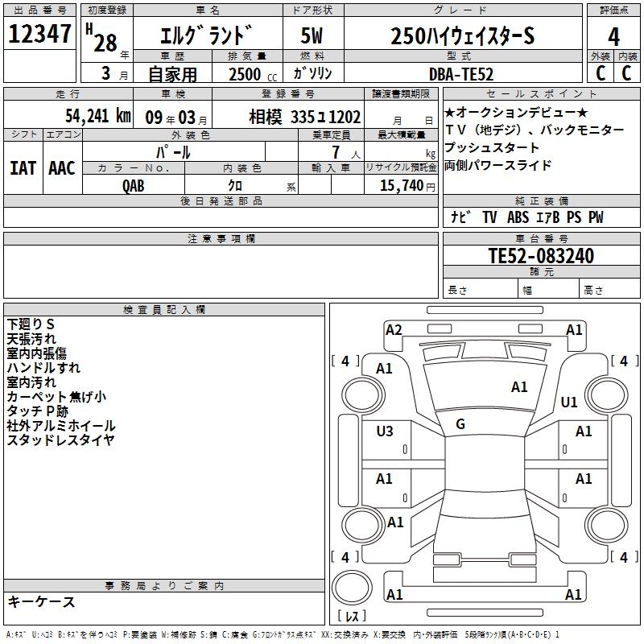Click rear-right tire circle in diagram
The width and height of the screenshot is (644, 644).
click(607, 526)
